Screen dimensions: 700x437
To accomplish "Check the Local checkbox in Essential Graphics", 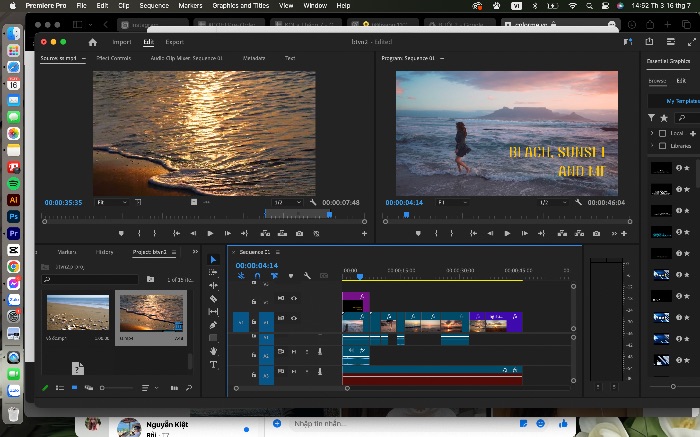I will click(662, 133).
